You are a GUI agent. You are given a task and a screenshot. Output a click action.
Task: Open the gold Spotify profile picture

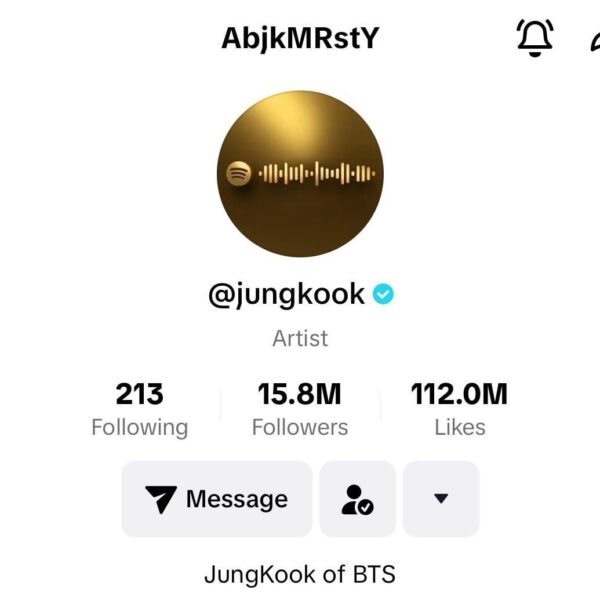pyautogui.click(x=300, y=174)
